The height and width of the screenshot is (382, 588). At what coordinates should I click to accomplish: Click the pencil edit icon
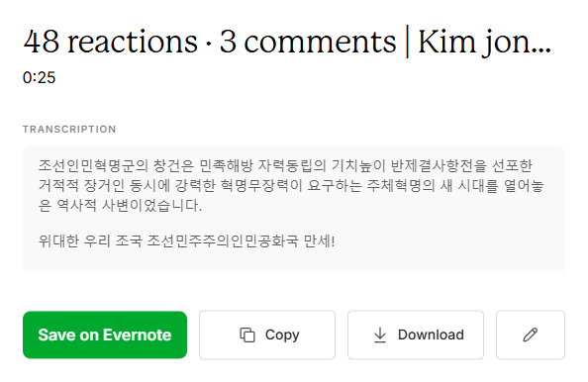point(531,334)
